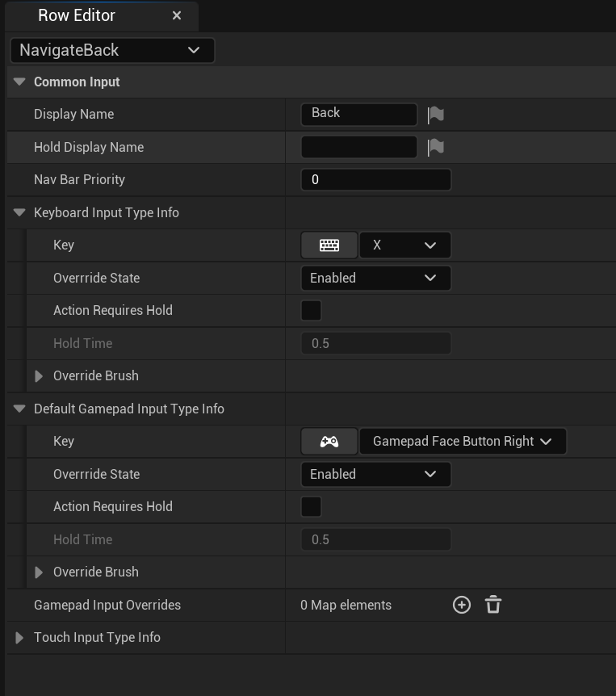Viewport: 616px width, 696px height.
Task: Click the flag icon beside Hold Display Name
Action: (x=435, y=147)
